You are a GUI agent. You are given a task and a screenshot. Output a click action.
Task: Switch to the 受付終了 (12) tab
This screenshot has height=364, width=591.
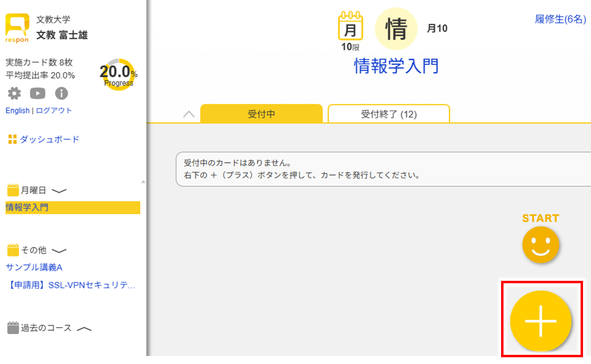click(388, 114)
